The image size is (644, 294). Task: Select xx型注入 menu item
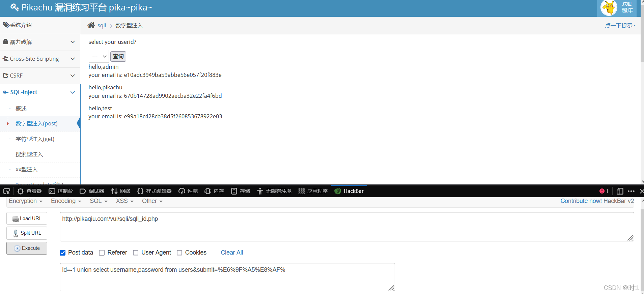(26, 170)
